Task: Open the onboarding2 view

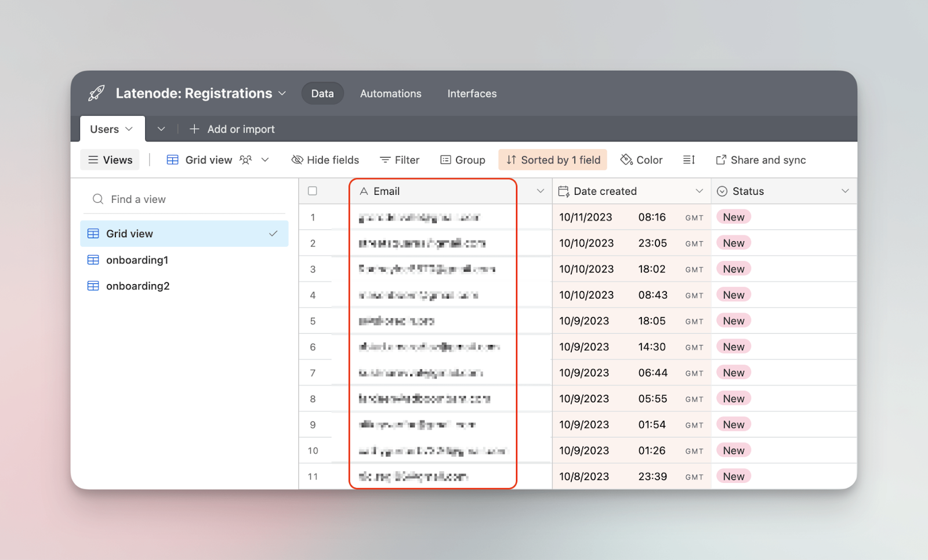Action: [184, 286]
